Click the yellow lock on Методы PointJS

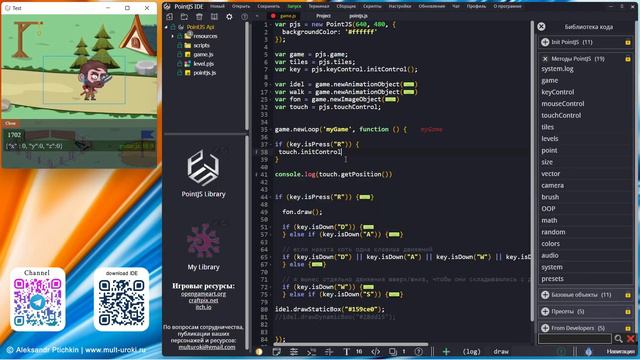pyautogui.click(x=628, y=59)
